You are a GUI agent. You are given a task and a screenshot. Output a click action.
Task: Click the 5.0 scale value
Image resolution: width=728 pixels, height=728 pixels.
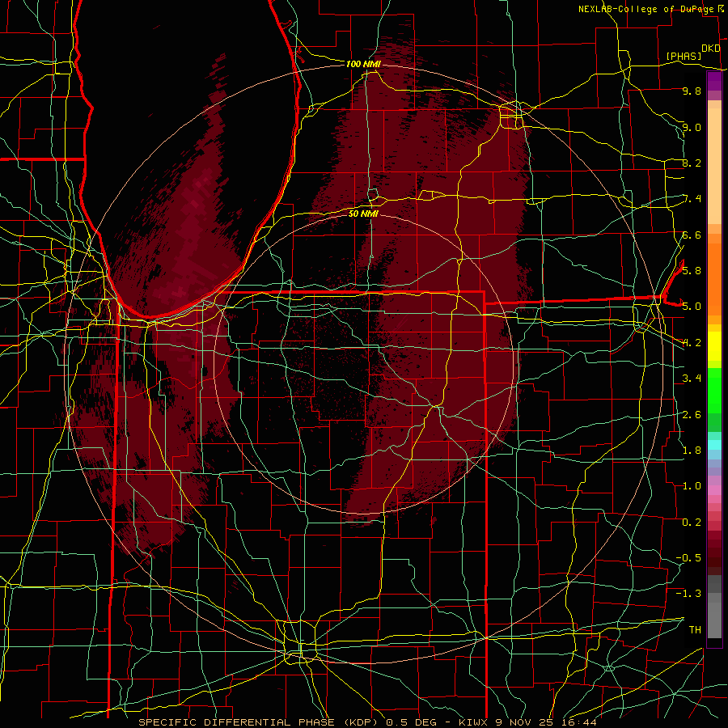pos(692,307)
